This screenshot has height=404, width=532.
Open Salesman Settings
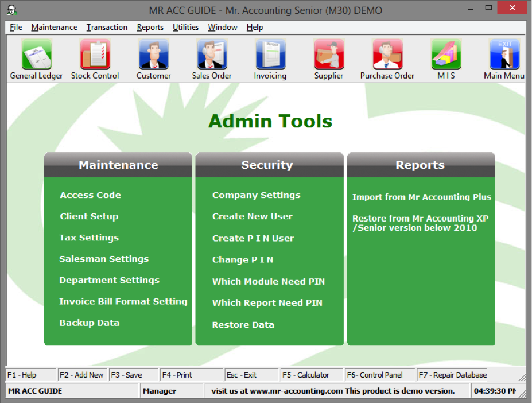[104, 259]
